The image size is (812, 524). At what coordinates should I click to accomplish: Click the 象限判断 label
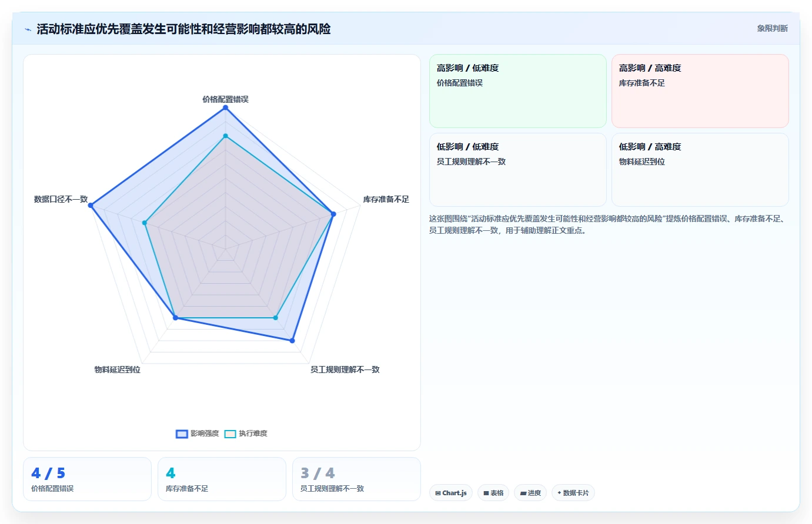(x=772, y=28)
